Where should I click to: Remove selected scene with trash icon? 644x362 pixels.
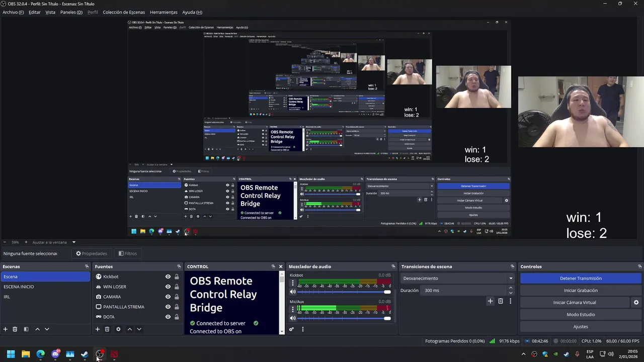tap(15, 329)
